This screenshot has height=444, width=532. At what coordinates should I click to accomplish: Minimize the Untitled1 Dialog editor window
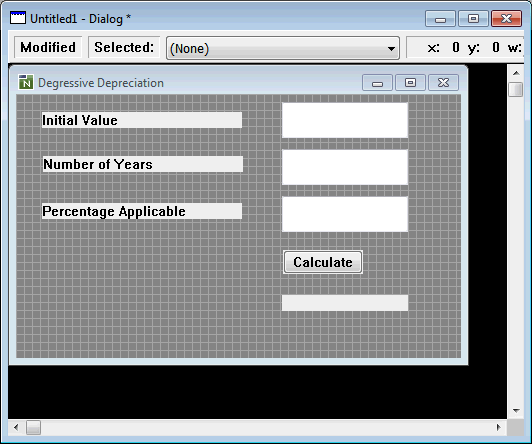[x=440, y=19]
